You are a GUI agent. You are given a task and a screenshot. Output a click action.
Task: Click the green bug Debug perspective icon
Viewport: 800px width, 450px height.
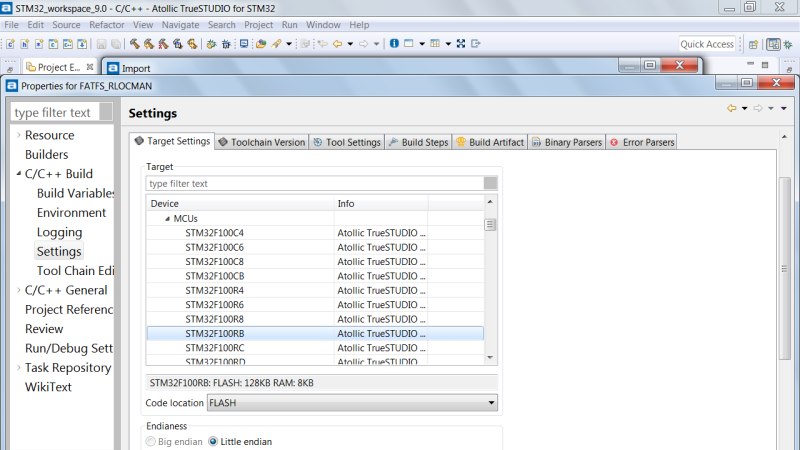(x=788, y=44)
